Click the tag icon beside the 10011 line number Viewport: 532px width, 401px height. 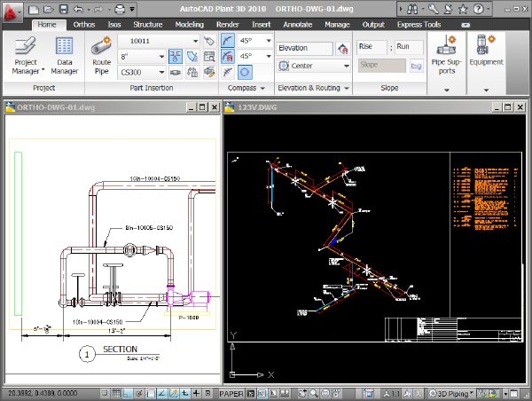click(209, 41)
